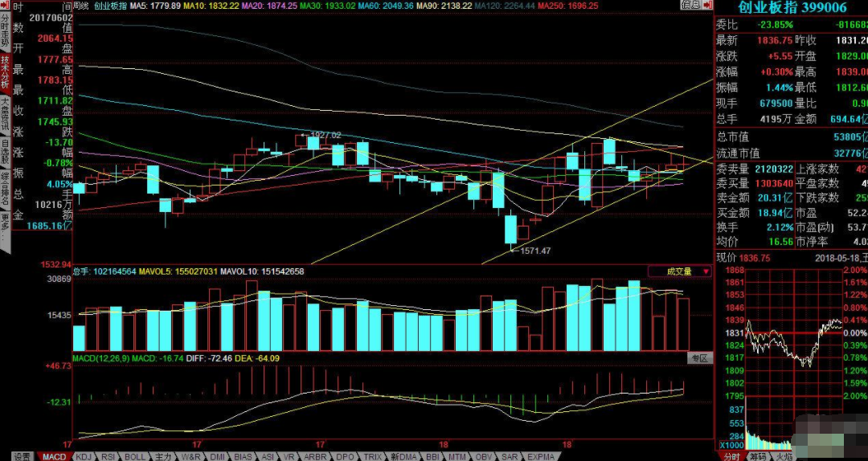Open the 分时走势 sidebar tab
This screenshot has width=868, height=461.
click(x=5, y=31)
